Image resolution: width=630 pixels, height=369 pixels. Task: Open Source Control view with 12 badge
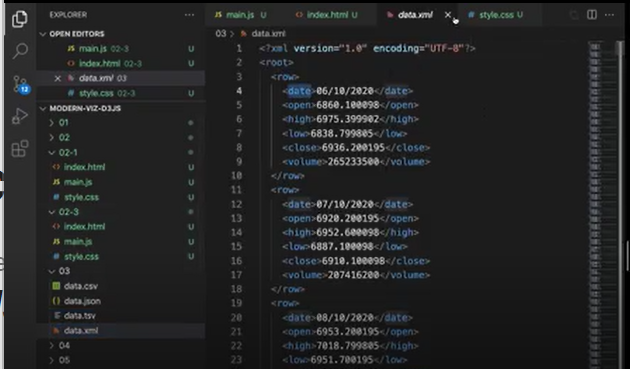[x=20, y=84]
